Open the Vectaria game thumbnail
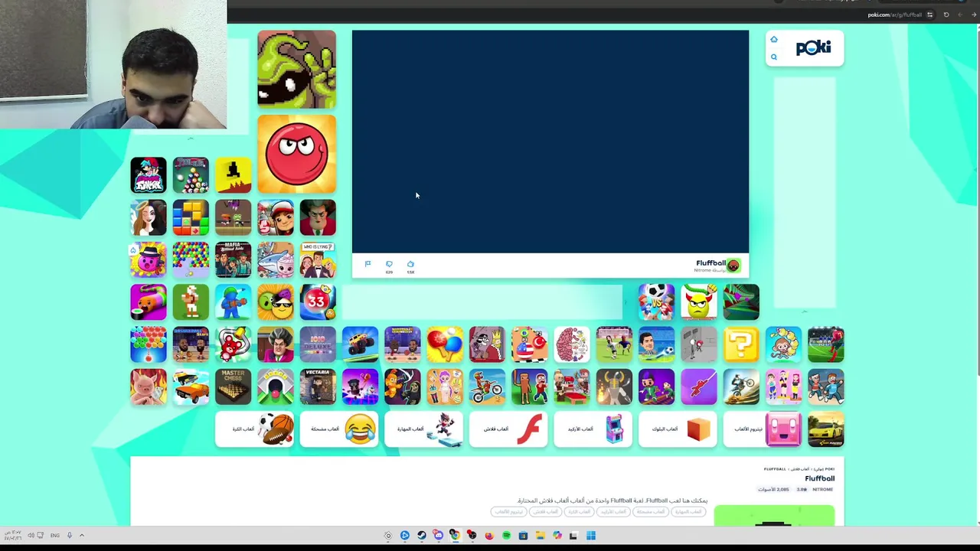The width and height of the screenshot is (980, 551). coord(318,387)
